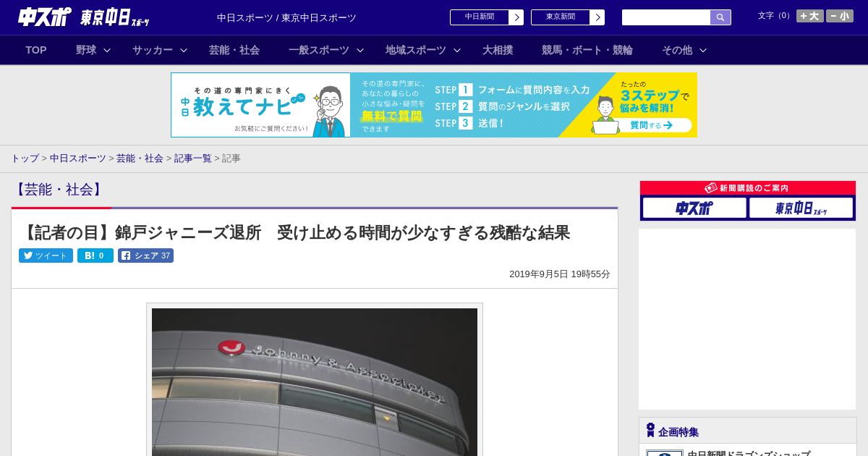Click the Johnny & Associates building photo
868x456 pixels.
tap(315, 381)
